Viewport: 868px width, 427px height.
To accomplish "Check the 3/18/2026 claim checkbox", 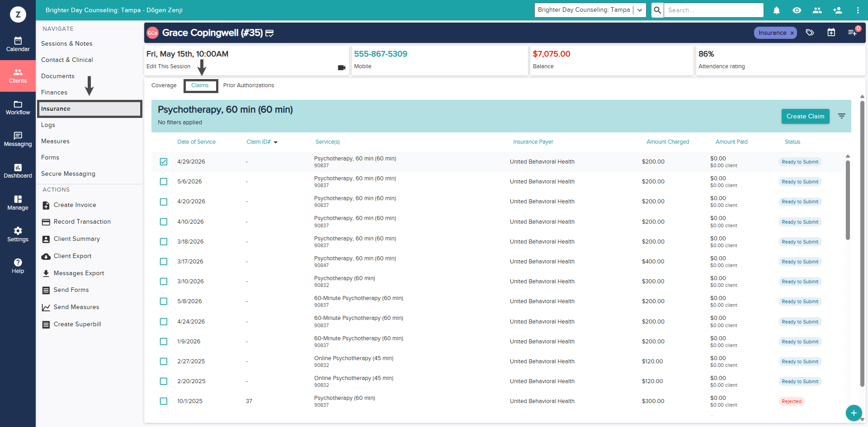I will point(164,242).
